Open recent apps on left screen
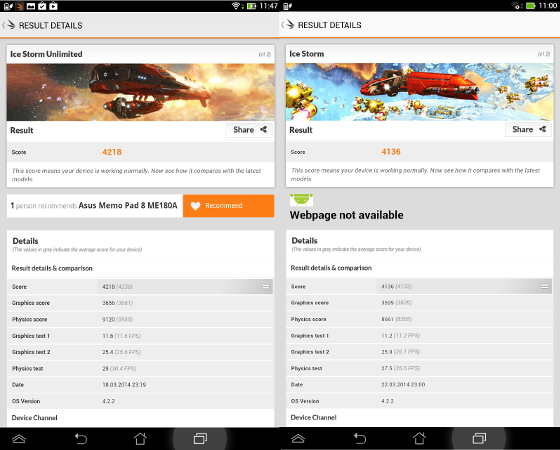This screenshot has height=450, width=560. pos(200,438)
